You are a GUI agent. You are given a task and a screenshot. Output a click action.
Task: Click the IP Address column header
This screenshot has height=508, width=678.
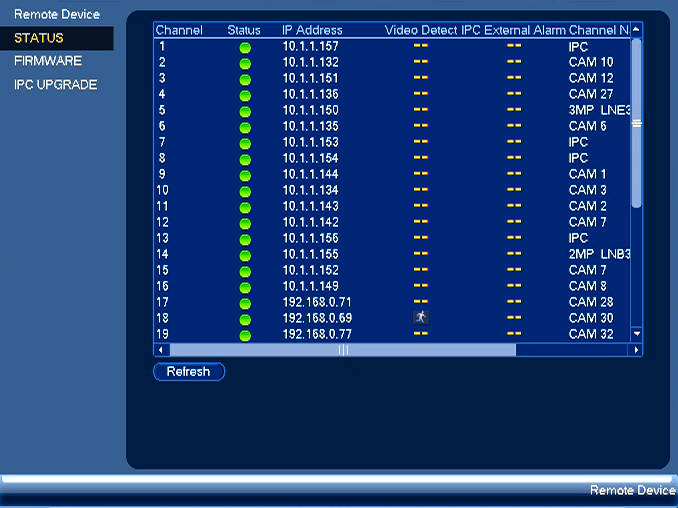click(312, 30)
